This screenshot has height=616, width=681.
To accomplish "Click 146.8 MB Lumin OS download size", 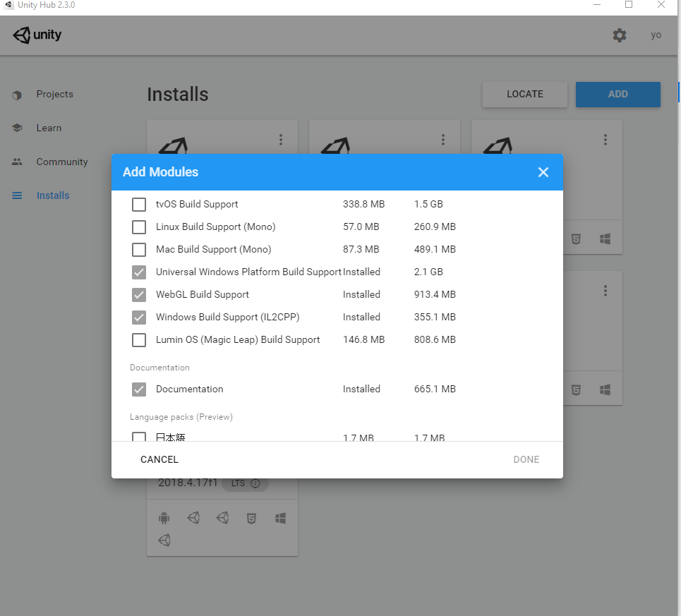I will (x=363, y=340).
